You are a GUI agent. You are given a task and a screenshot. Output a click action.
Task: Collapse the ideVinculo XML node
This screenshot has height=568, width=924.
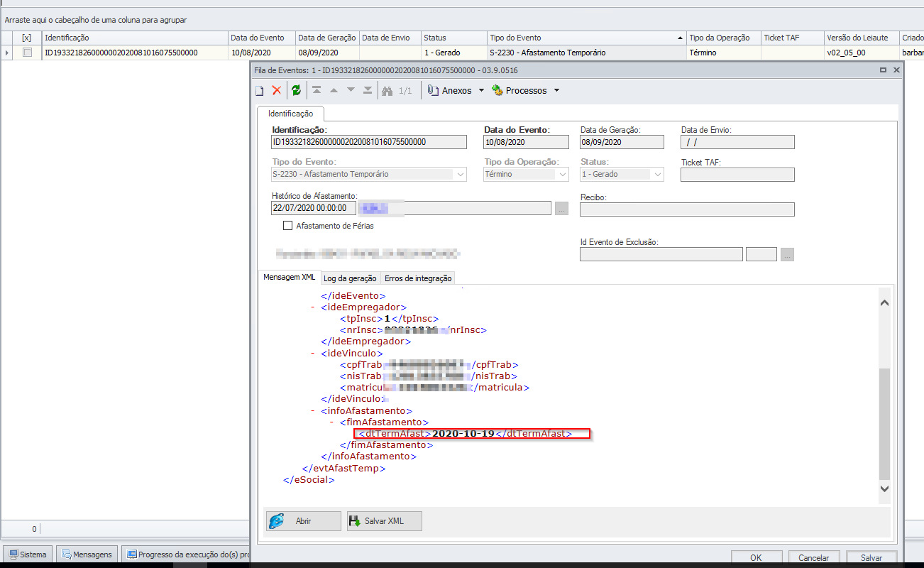[x=313, y=353]
